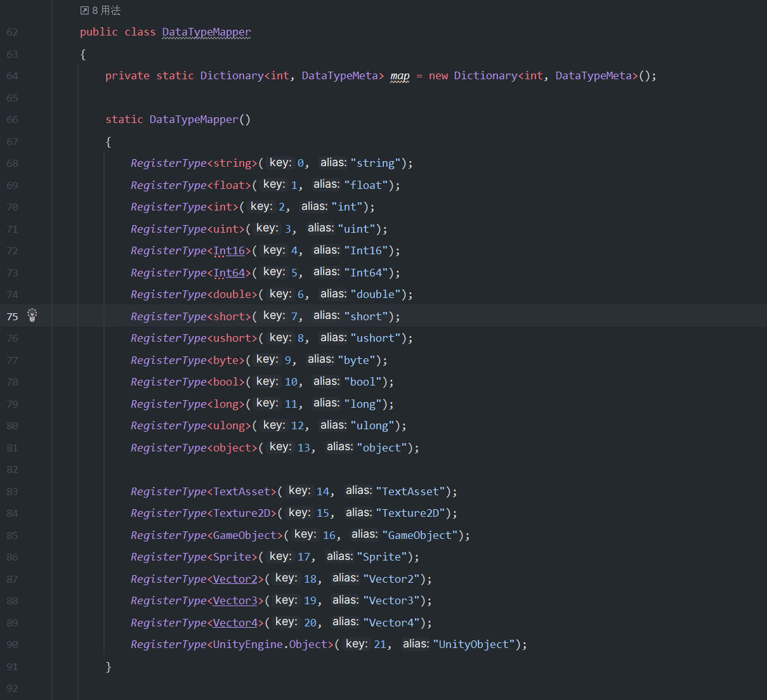Click the uint generic type on line 71

pos(226,229)
